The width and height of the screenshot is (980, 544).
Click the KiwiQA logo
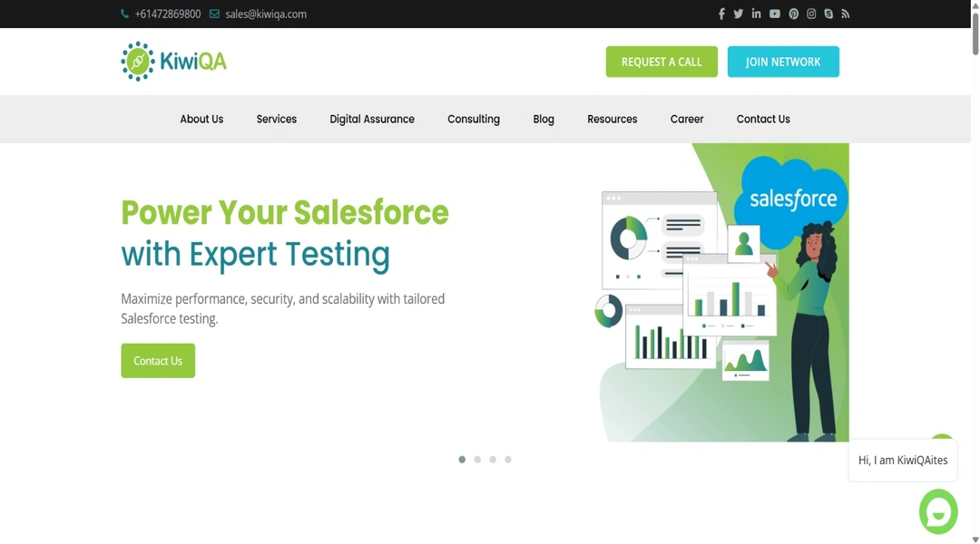pos(172,61)
